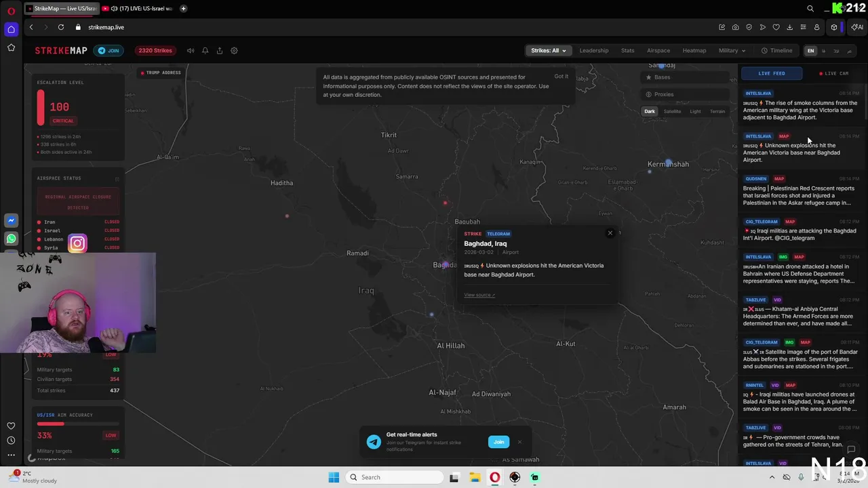Switch to the YouTube LIVE US-Israel tab

pos(138,9)
